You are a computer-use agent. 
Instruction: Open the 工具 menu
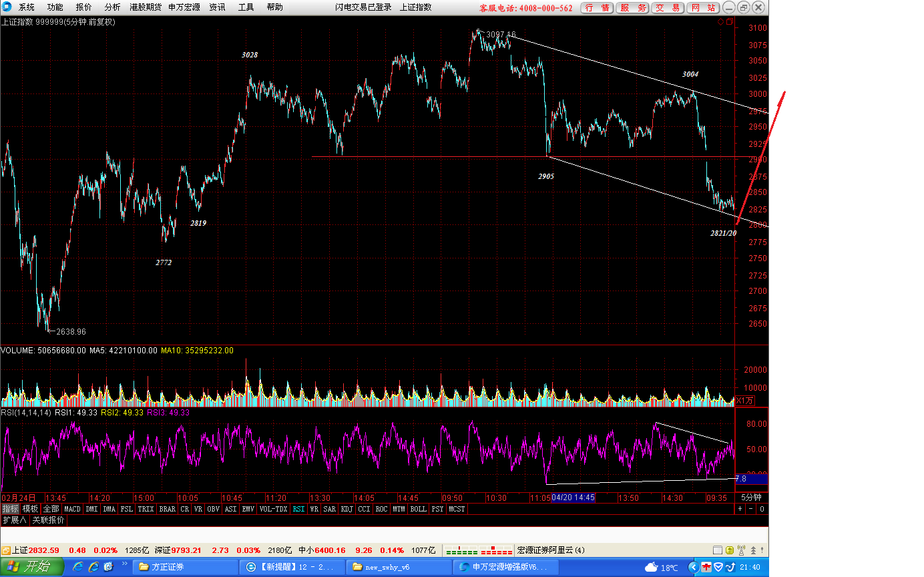tap(246, 7)
